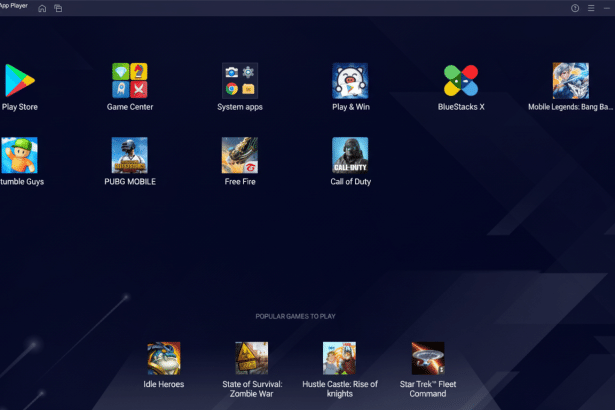Launch Free Fire game
Image resolution: width=615 pixels, height=410 pixels.
[240, 155]
